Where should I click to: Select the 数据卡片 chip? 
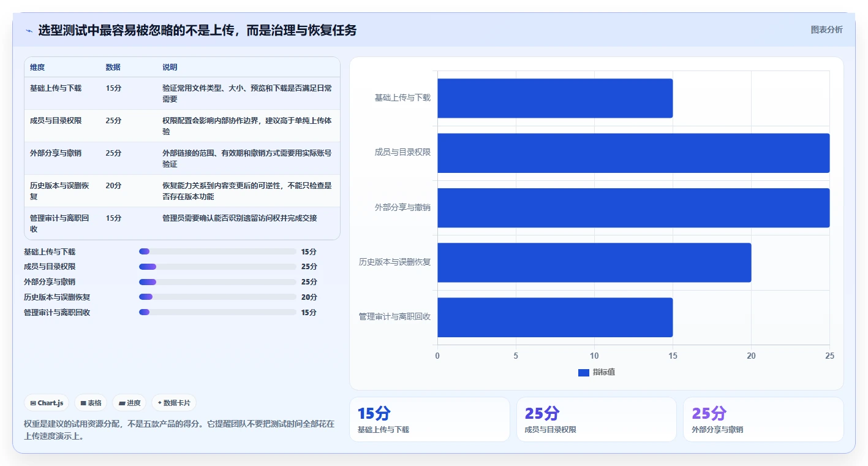click(174, 403)
